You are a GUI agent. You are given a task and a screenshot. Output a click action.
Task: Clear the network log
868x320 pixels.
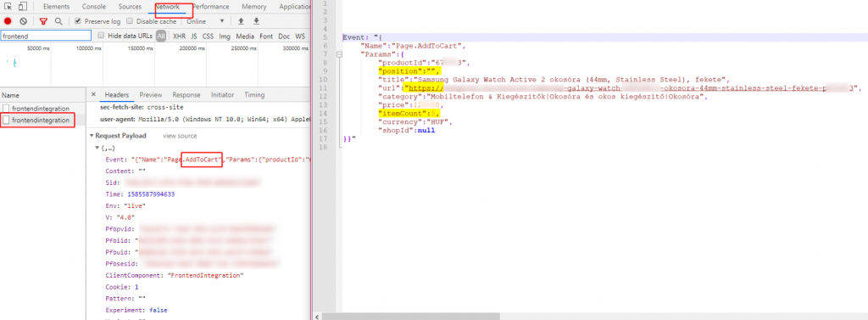23,21
